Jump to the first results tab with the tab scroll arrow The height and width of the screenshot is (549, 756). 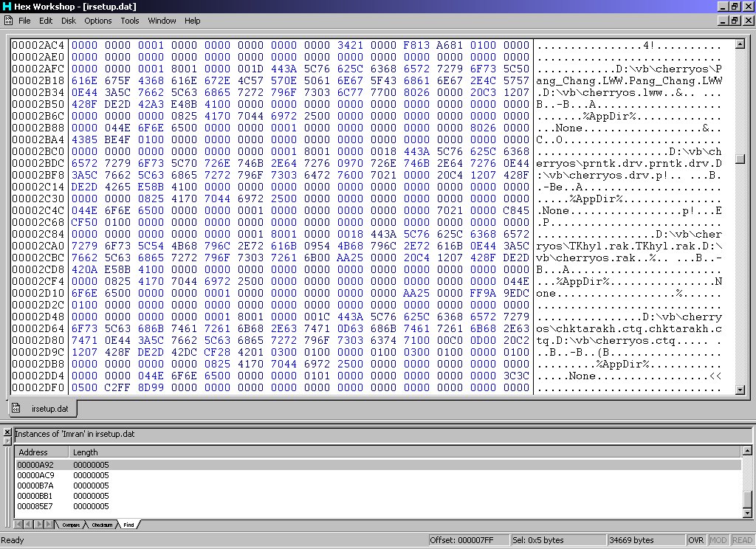[x=18, y=525]
